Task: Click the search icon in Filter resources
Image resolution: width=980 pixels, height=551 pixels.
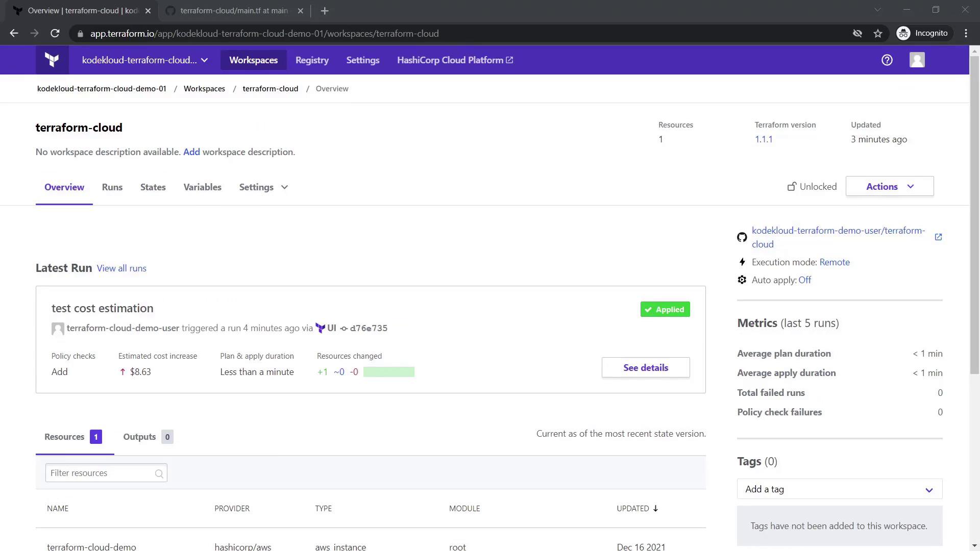Action: 159,473
